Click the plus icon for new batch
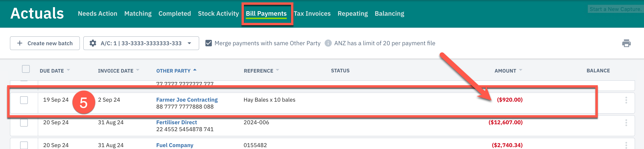Viewport: 644px width, 149px height. [x=20, y=43]
